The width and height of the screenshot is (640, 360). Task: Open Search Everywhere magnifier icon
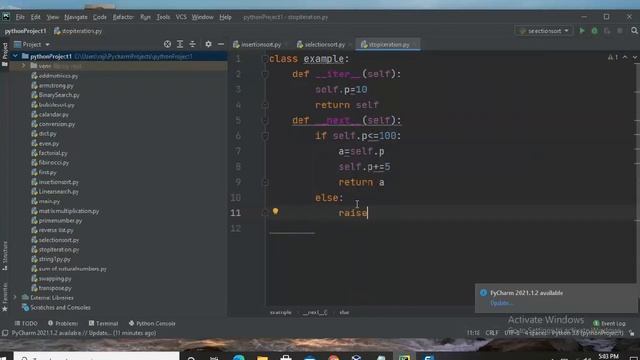634,31
